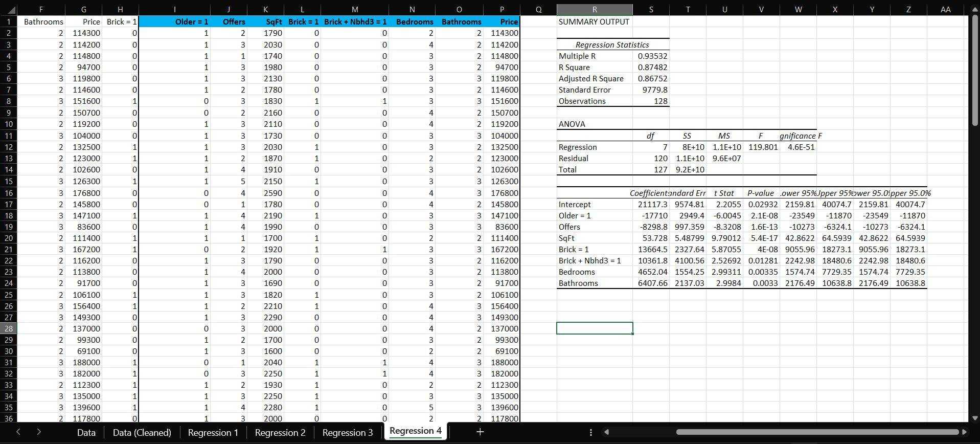Select the Multiple R label cell
Image resolution: width=980 pixels, height=444 pixels.
[x=595, y=56]
